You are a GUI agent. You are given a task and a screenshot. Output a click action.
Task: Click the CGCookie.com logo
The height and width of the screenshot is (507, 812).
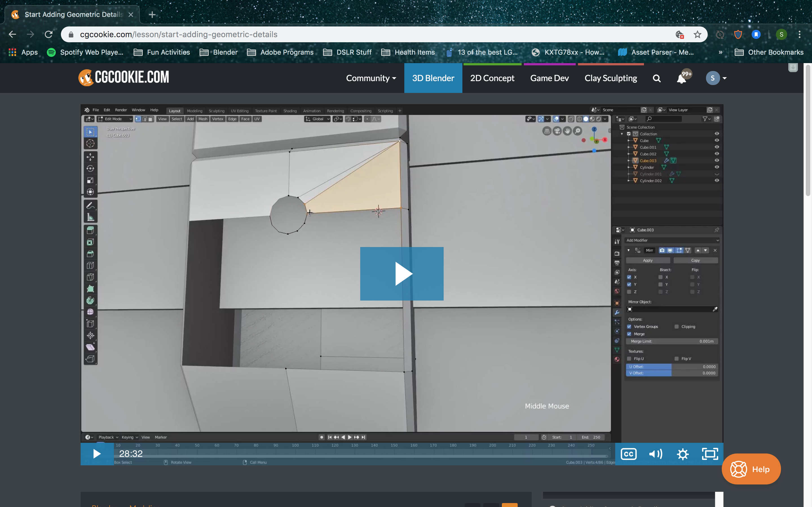tap(124, 77)
